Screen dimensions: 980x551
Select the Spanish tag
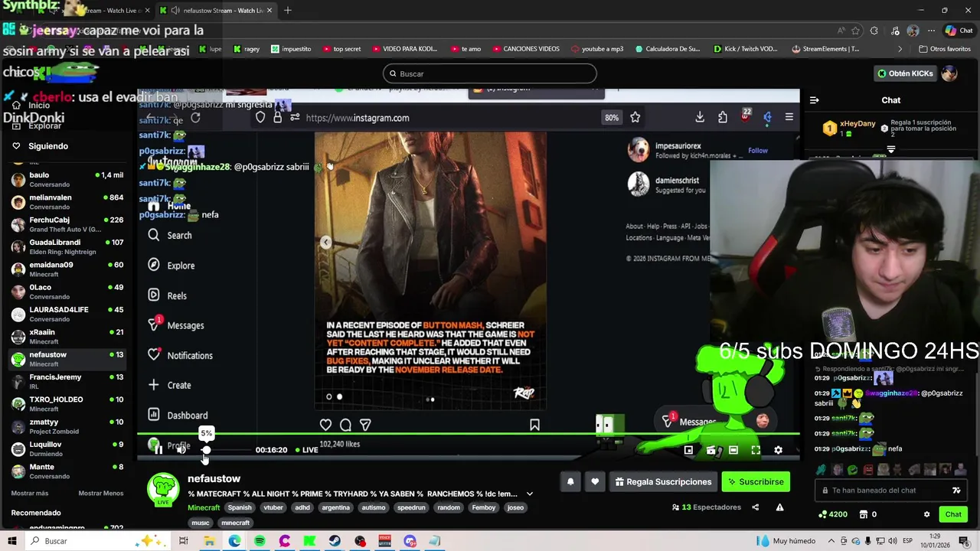(240, 507)
